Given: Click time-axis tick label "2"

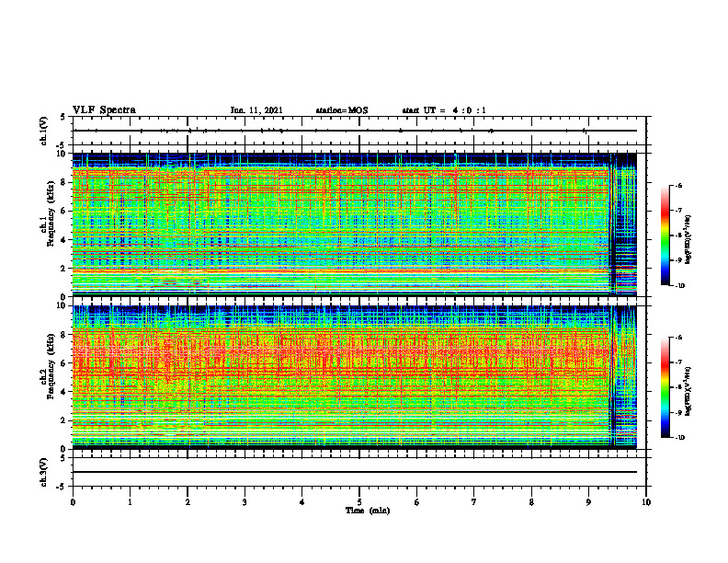Looking at the screenshot, I should click(x=188, y=502).
